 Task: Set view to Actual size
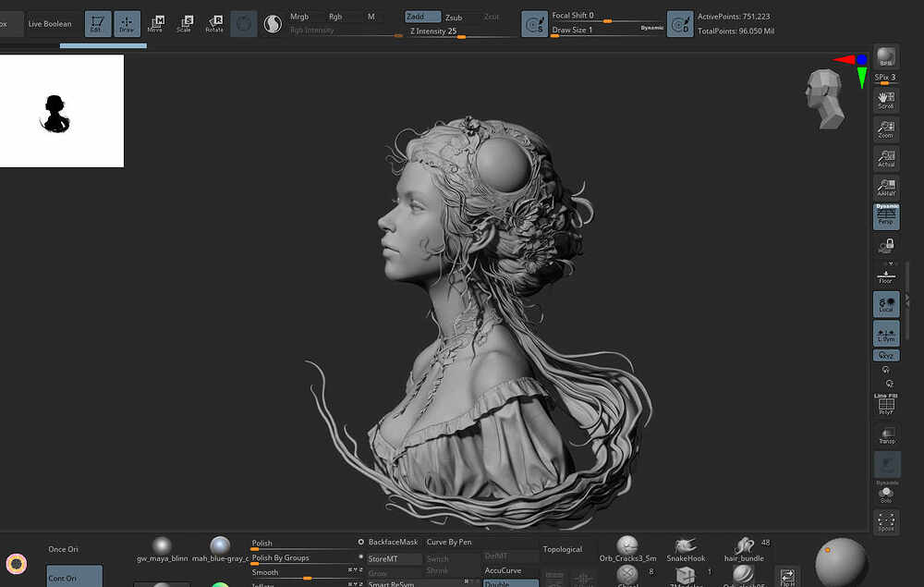pos(886,159)
